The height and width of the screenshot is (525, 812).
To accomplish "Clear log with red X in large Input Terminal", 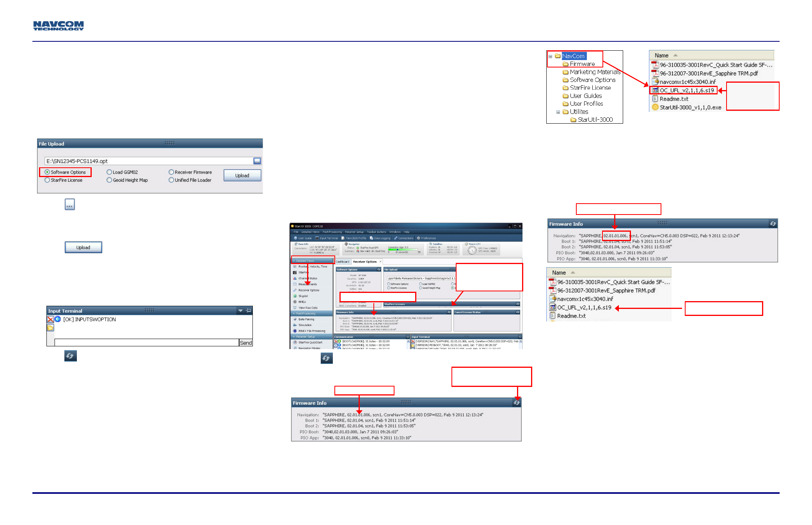I will pos(50,319).
